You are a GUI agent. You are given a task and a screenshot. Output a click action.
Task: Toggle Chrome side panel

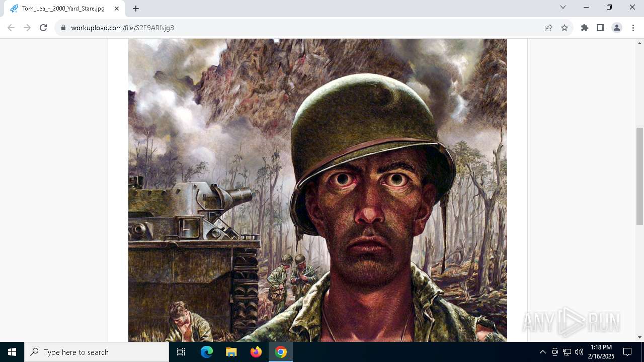tap(601, 28)
